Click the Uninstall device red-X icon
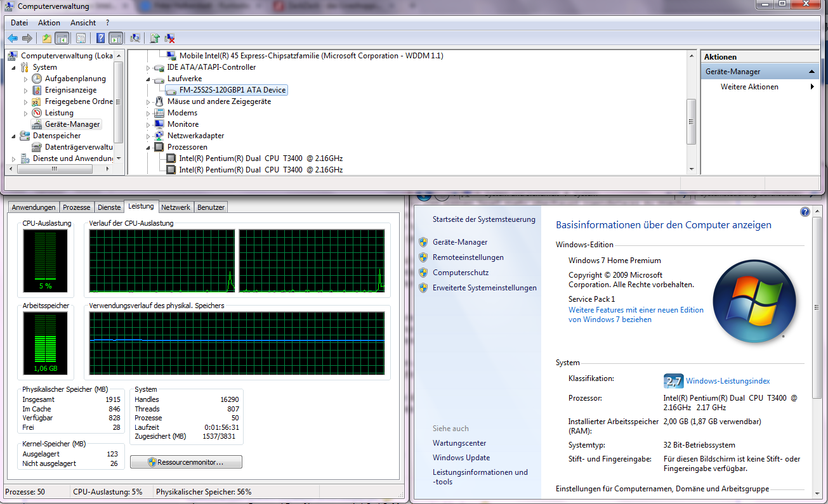828x504 pixels. pyautogui.click(x=169, y=38)
